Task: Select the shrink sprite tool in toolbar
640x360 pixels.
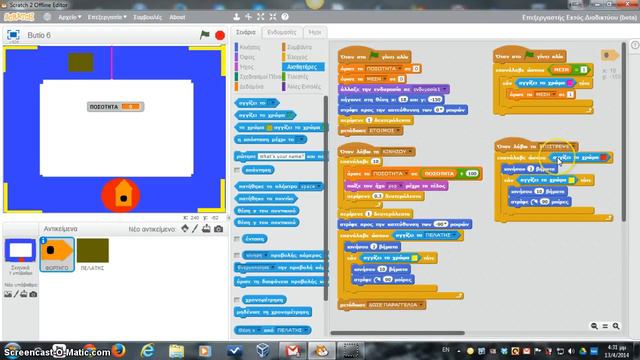Action: pos(273,17)
